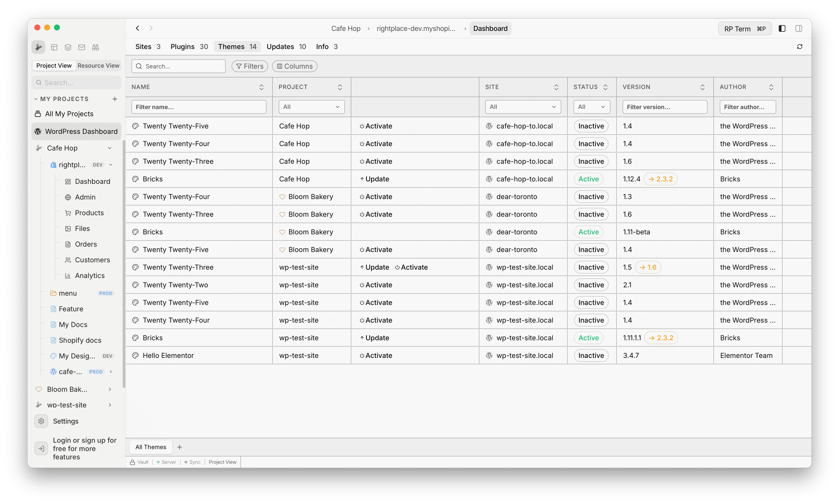The height and width of the screenshot is (504, 839).
Task: Select the binoculars search icon in sidebar toolbar
Action: pyautogui.click(x=95, y=47)
